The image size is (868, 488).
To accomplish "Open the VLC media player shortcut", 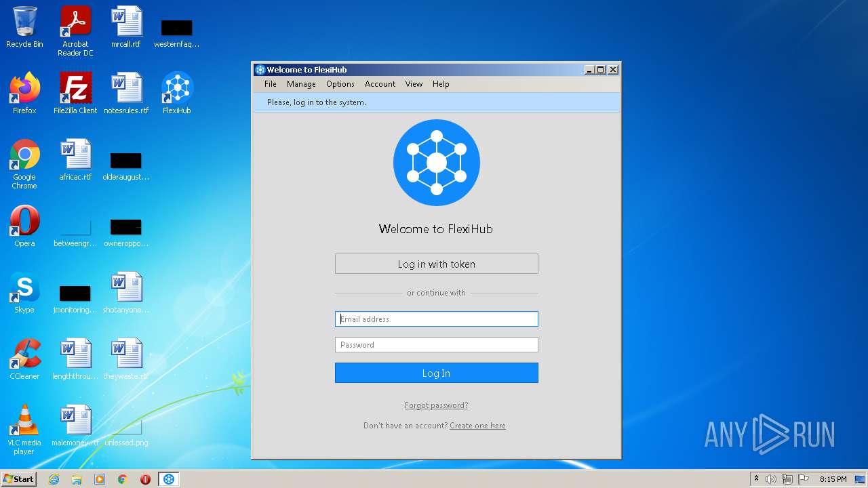I will (x=24, y=430).
